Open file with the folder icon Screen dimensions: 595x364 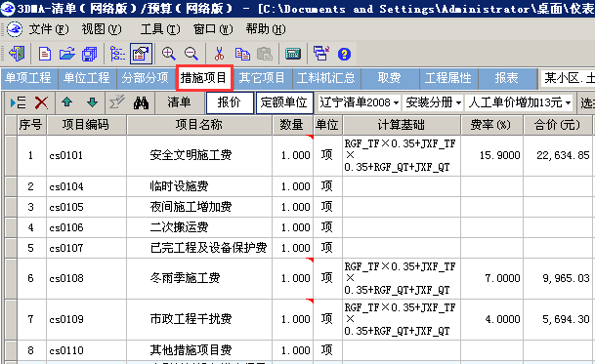pyautogui.click(x=67, y=54)
